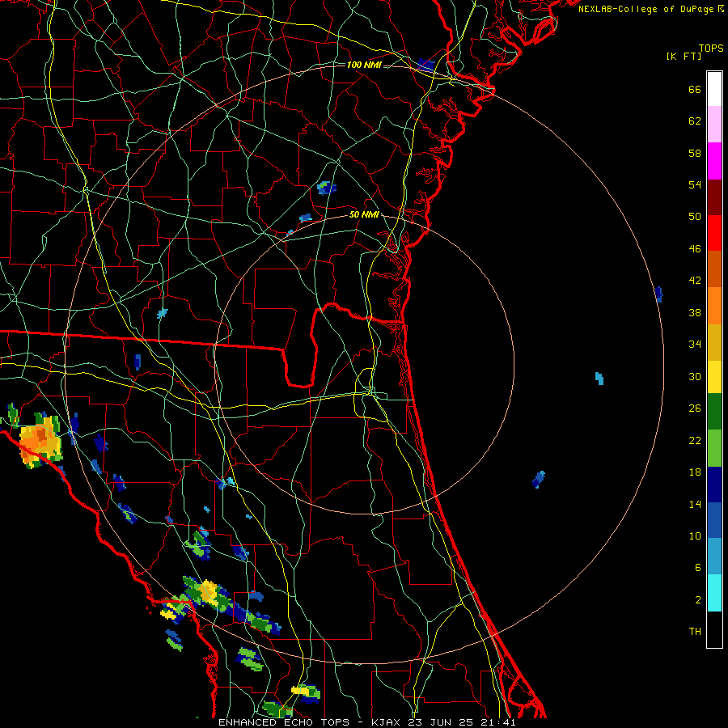
Task: Click the Enhanced Echo Tops KJAX caption
Action: (366, 722)
